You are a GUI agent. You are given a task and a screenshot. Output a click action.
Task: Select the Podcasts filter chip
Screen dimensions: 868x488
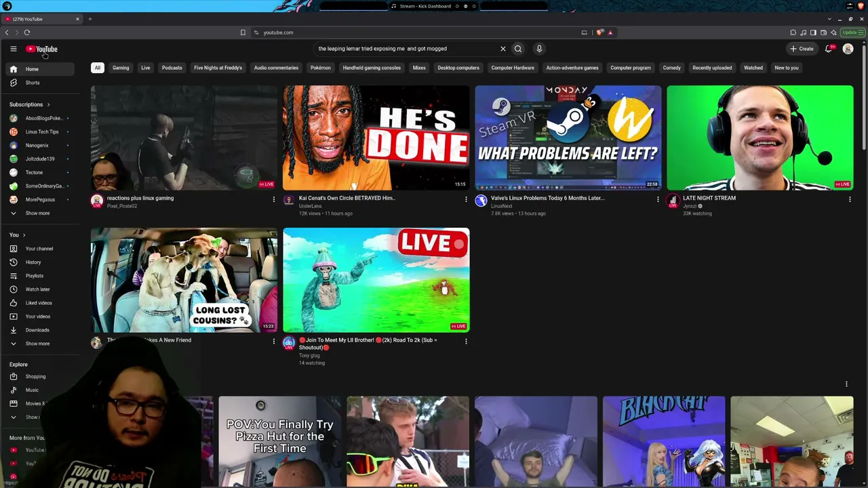[172, 68]
